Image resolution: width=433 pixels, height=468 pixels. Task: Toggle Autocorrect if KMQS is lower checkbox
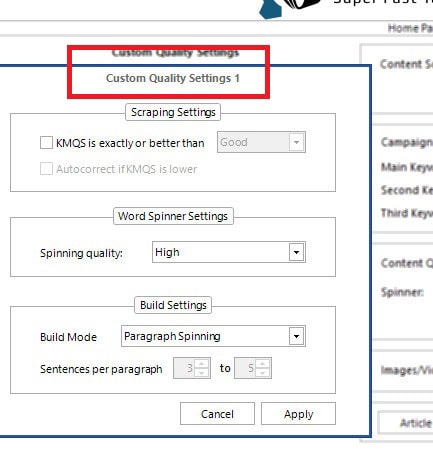point(46,169)
